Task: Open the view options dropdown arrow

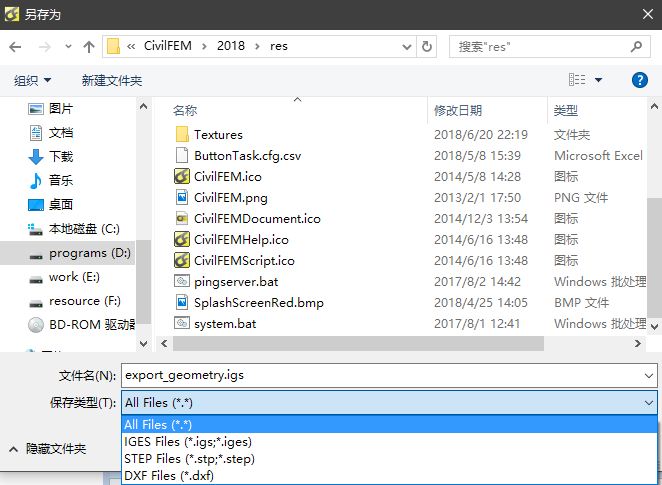Action: pyautogui.click(x=598, y=79)
